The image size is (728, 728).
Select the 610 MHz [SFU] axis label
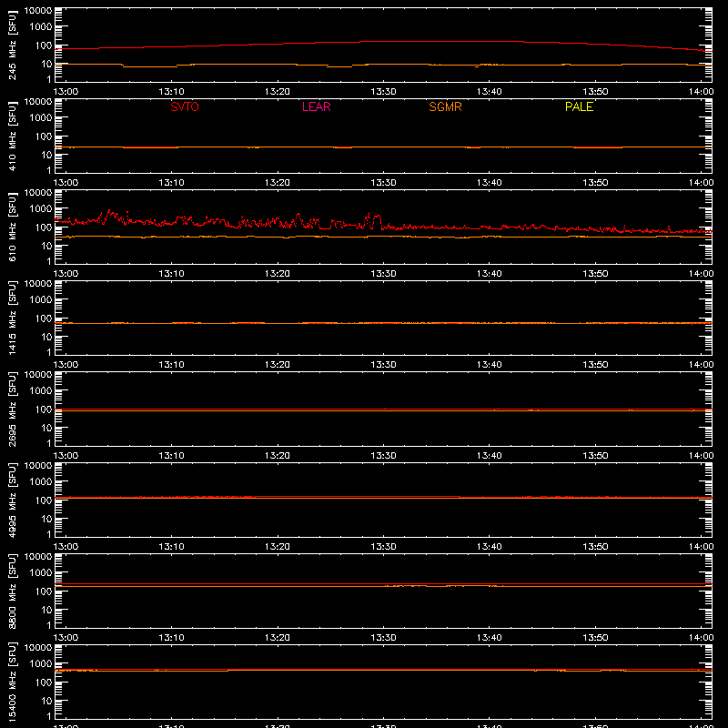[13, 227]
